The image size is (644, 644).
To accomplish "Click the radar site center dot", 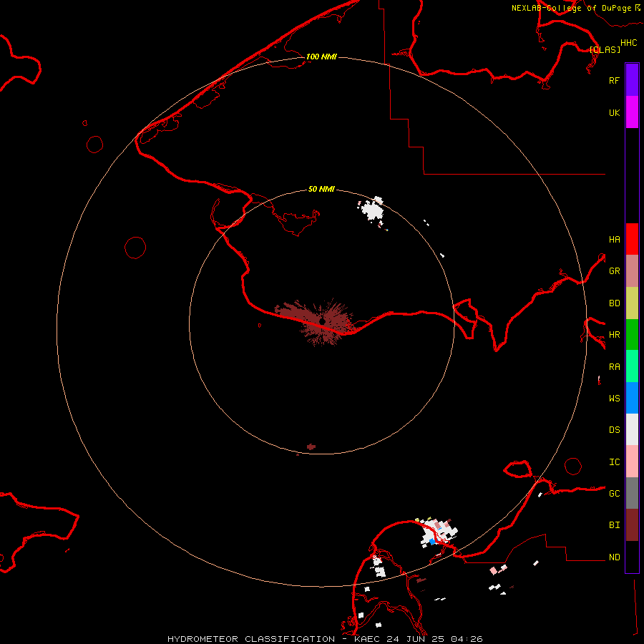I will (323, 321).
